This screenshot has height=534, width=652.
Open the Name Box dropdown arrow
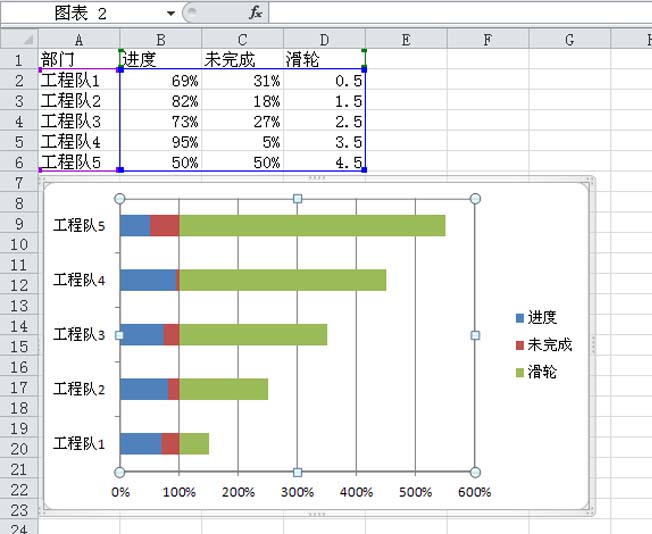click(170, 13)
